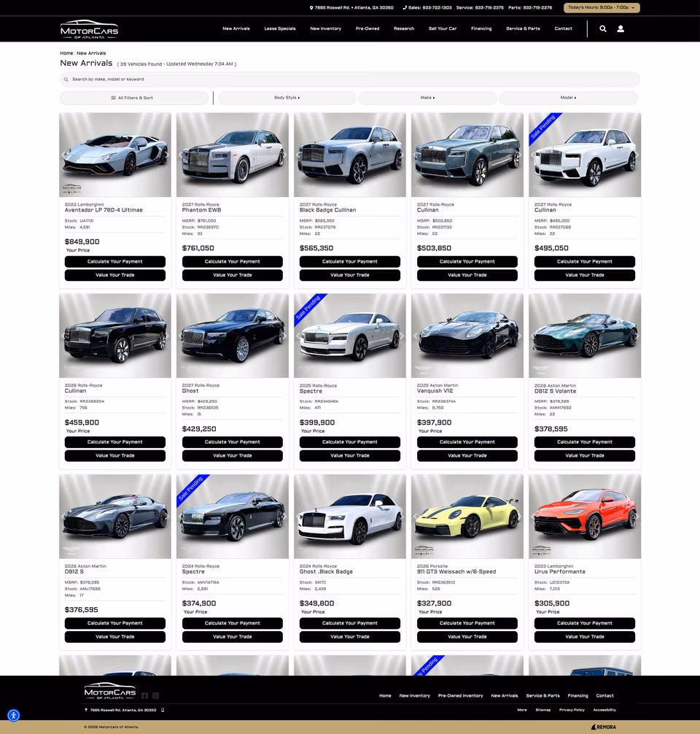The height and width of the screenshot is (734, 700).
Task: Click the Parts phone number 833-718-2276
Action: (538, 7)
